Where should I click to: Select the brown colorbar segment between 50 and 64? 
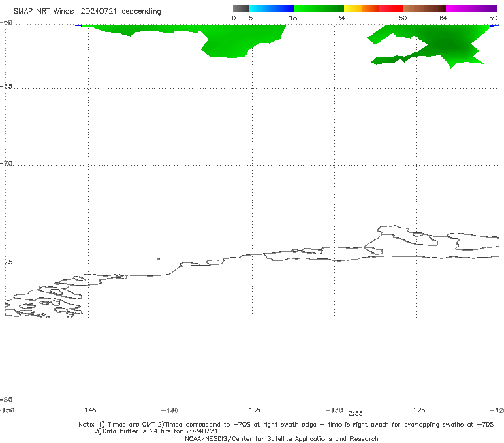pos(424,8)
